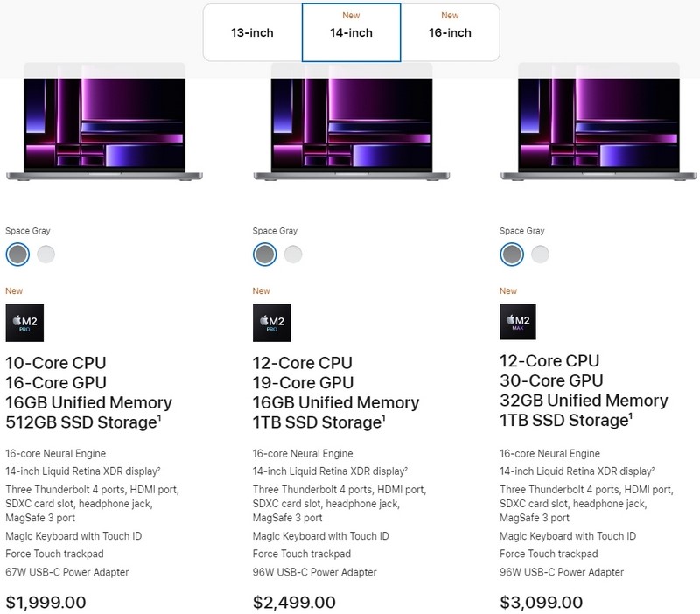Click the M2 Pro chip icon for $2,499 model

tap(271, 323)
